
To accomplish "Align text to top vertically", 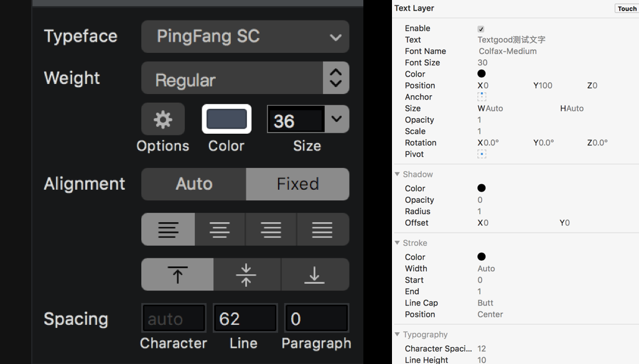I will pyautogui.click(x=177, y=275).
